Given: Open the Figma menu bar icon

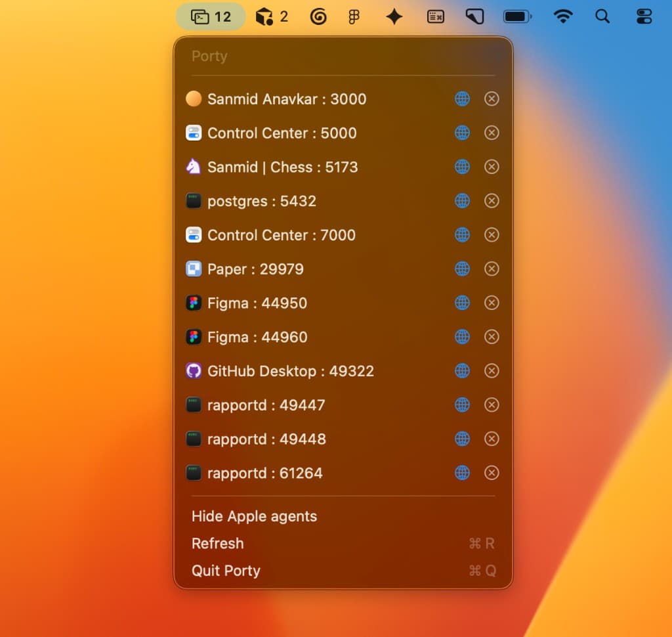Looking at the screenshot, I should (354, 16).
